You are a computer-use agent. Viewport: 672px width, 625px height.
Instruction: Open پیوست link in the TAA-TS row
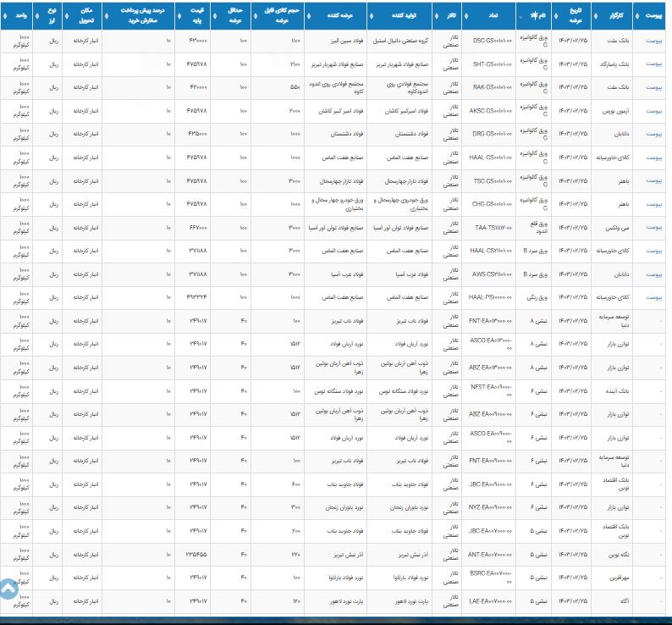point(653,228)
